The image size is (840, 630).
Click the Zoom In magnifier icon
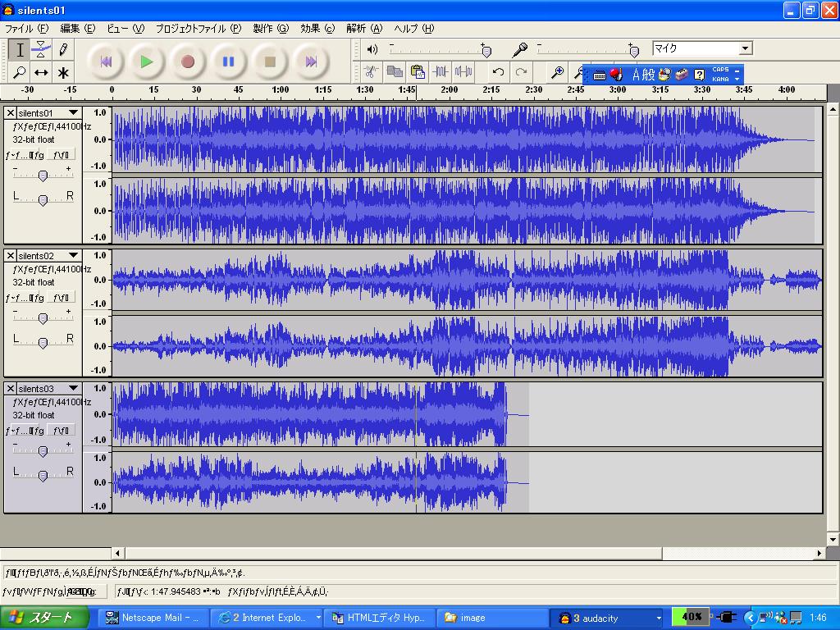[x=557, y=71]
